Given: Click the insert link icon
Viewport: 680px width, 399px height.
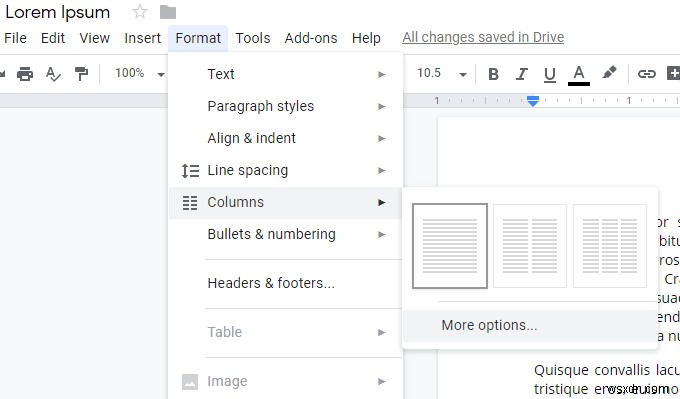Looking at the screenshot, I should [646, 74].
